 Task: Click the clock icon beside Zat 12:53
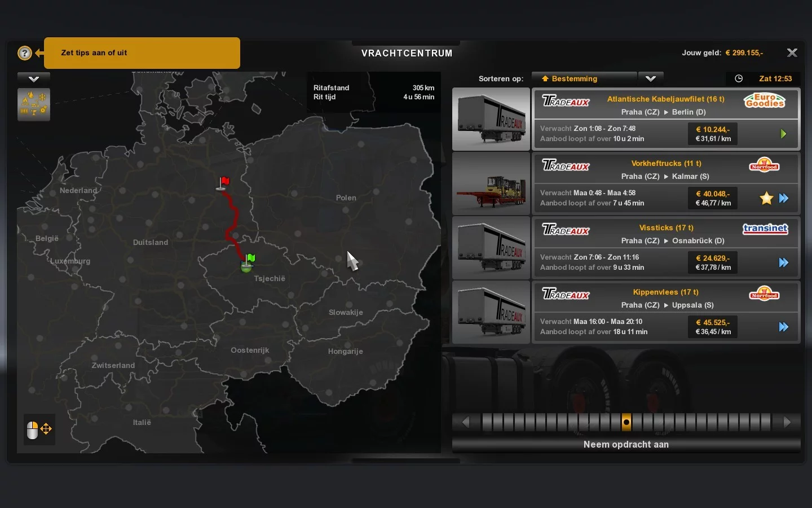pos(739,78)
